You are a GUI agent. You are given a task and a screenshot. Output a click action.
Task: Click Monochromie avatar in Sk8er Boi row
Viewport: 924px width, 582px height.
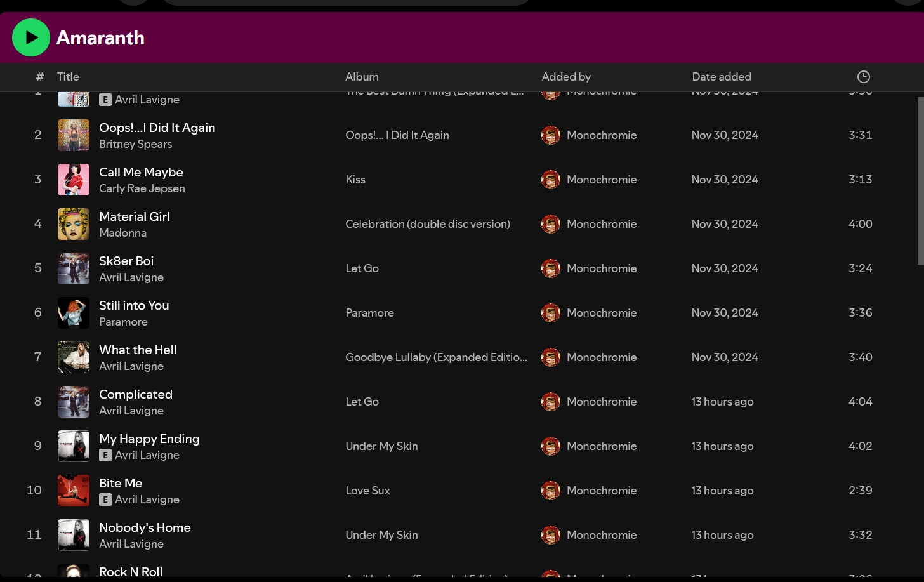point(550,268)
